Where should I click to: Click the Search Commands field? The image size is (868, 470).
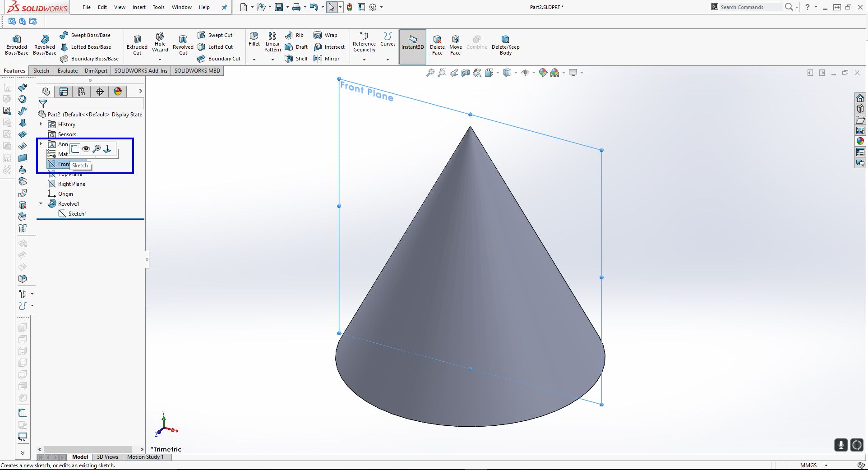pos(751,7)
